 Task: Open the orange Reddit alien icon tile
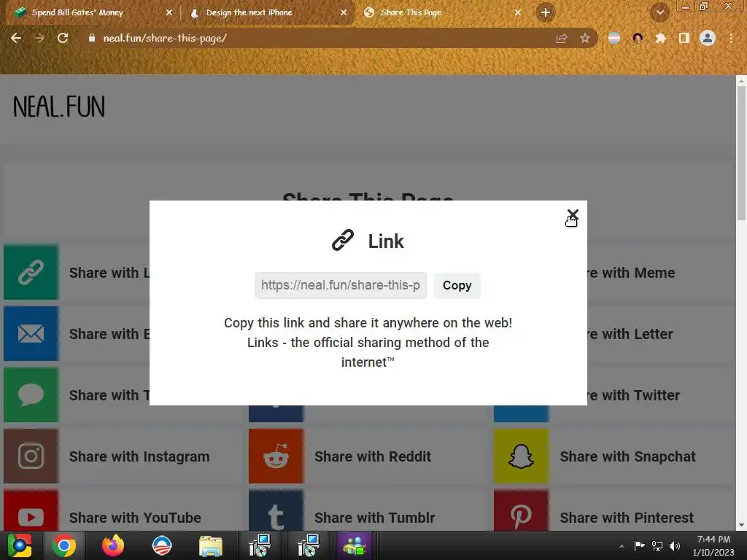tap(276, 456)
